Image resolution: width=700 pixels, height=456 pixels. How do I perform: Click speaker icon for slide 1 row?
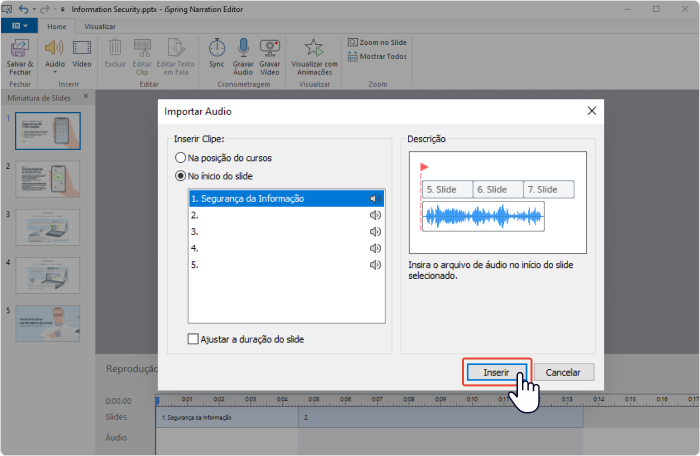(375, 198)
